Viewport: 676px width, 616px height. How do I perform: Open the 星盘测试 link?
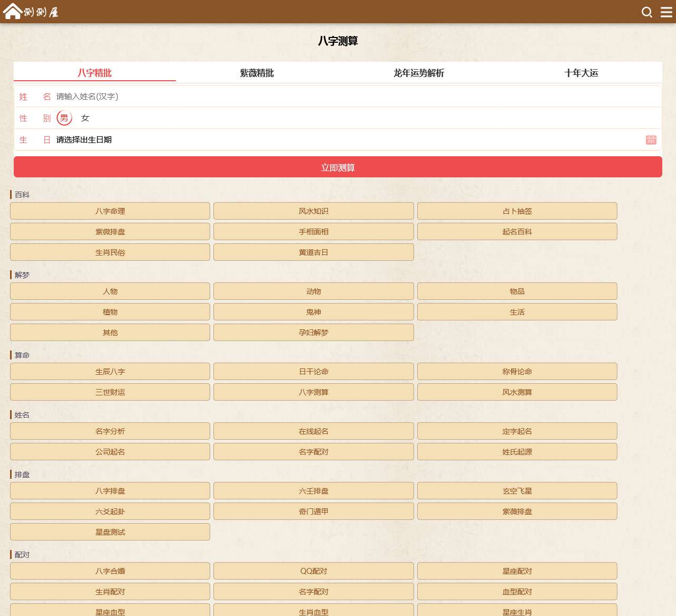pyautogui.click(x=110, y=532)
